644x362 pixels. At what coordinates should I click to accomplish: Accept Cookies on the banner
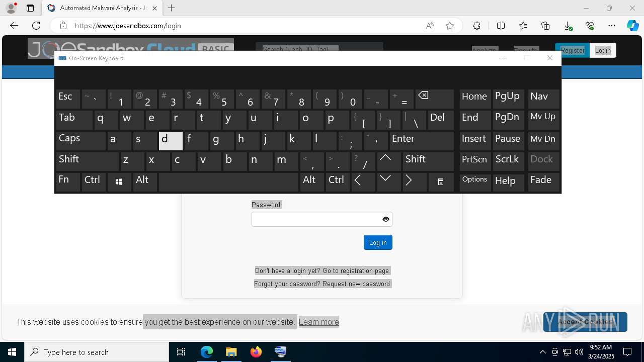pyautogui.click(x=585, y=322)
